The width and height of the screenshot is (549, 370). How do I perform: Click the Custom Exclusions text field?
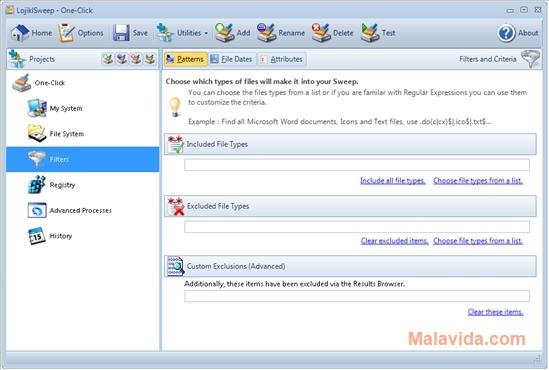pyautogui.click(x=357, y=296)
